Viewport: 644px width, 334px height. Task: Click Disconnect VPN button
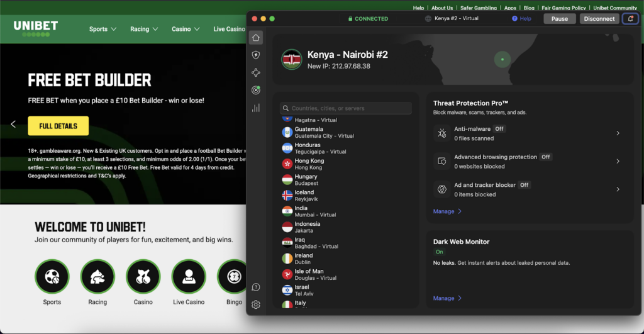(599, 18)
